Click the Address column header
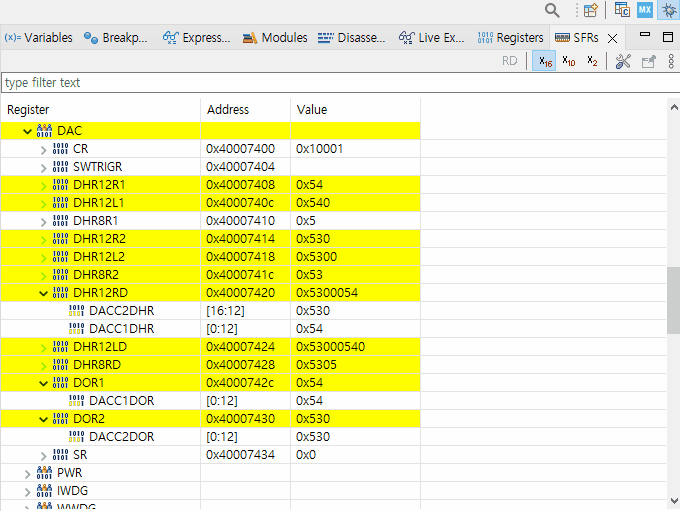 [x=245, y=110]
